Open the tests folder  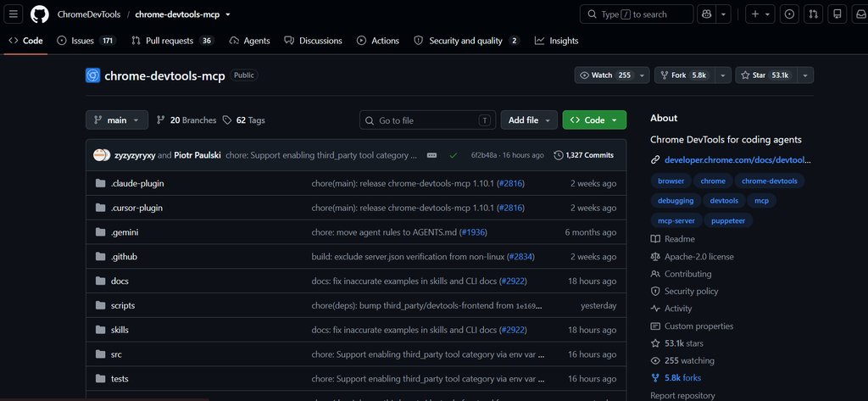coord(120,378)
